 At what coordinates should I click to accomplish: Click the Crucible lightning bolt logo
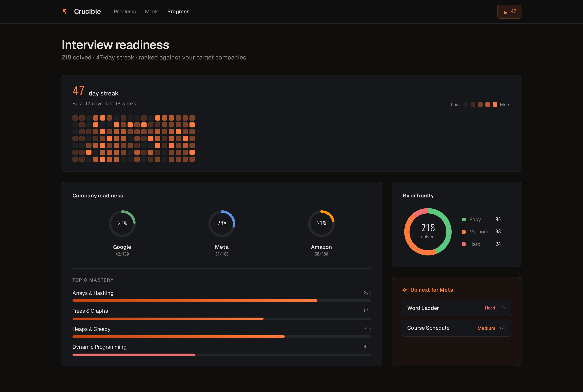pos(65,12)
